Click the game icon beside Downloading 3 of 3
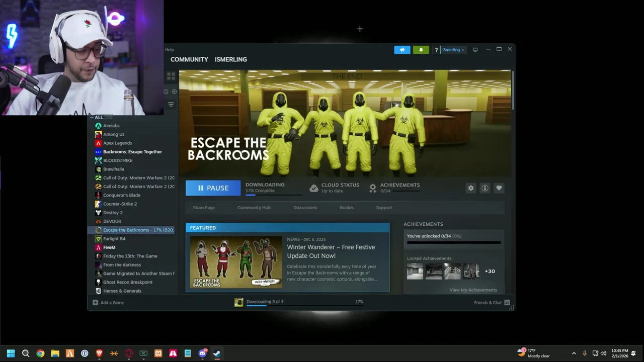Image resolution: width=644 pixels, height=362 pixels. coord(239,302)
